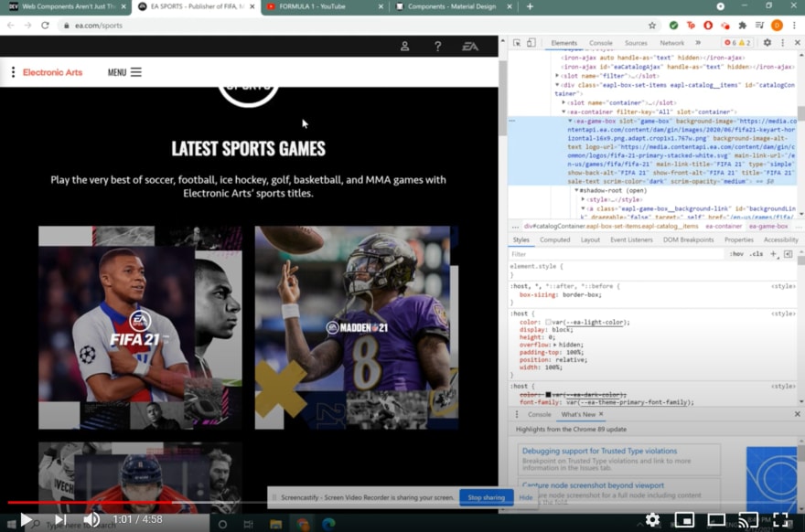Click the EA logo in top bar

470,47
